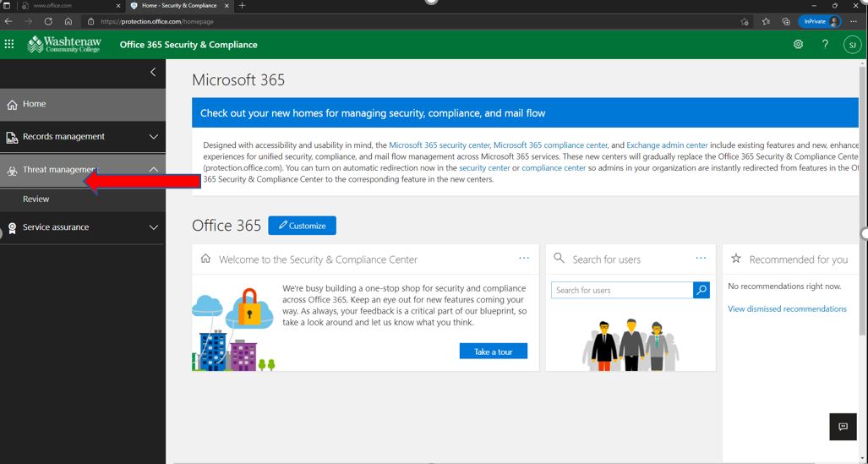The height and width of the screenshot is (464, 868).
Task: Open a new browser tab with plus
Action: coord(243,6)
